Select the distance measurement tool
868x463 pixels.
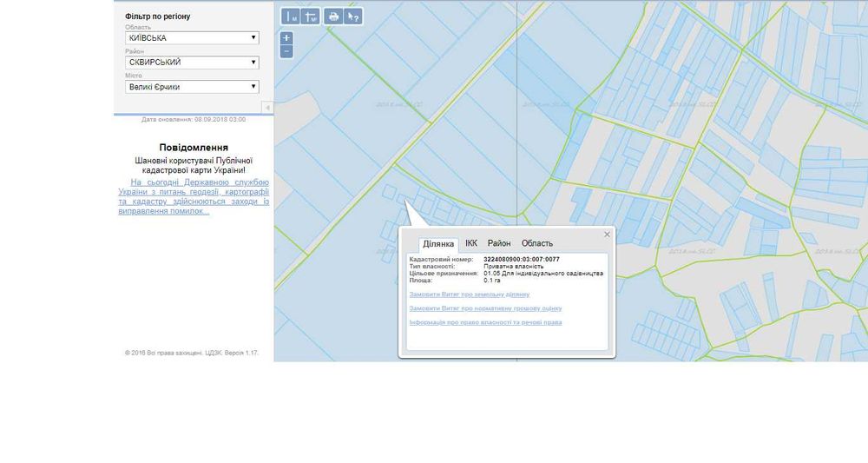pyautogui.click(x=292, y=16)
